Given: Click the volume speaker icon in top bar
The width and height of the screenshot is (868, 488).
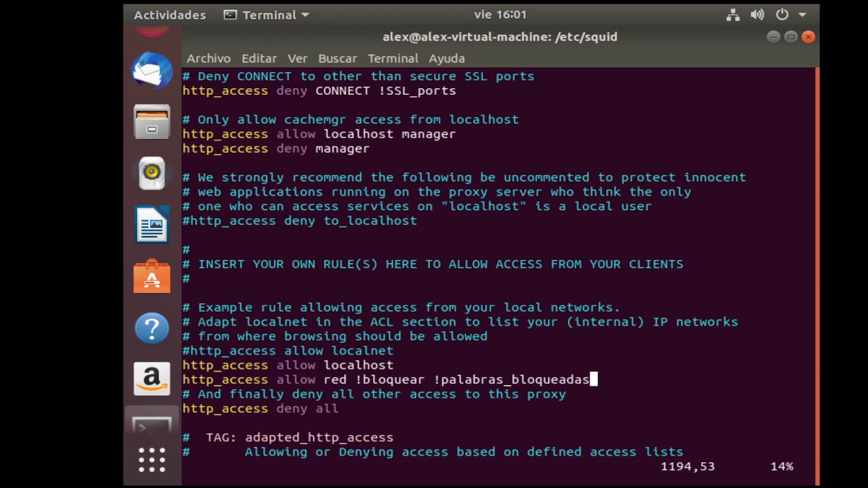Looking at the screenshot, I should [757, 15].
